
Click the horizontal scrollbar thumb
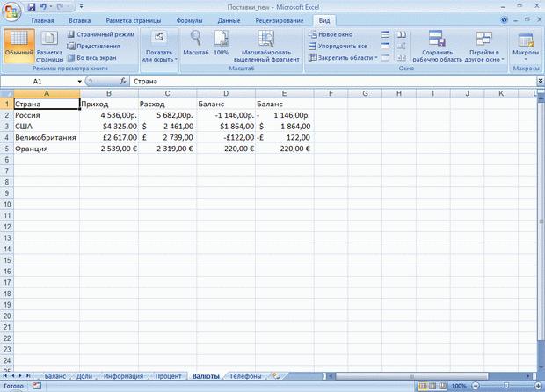[x=411, y=376]
